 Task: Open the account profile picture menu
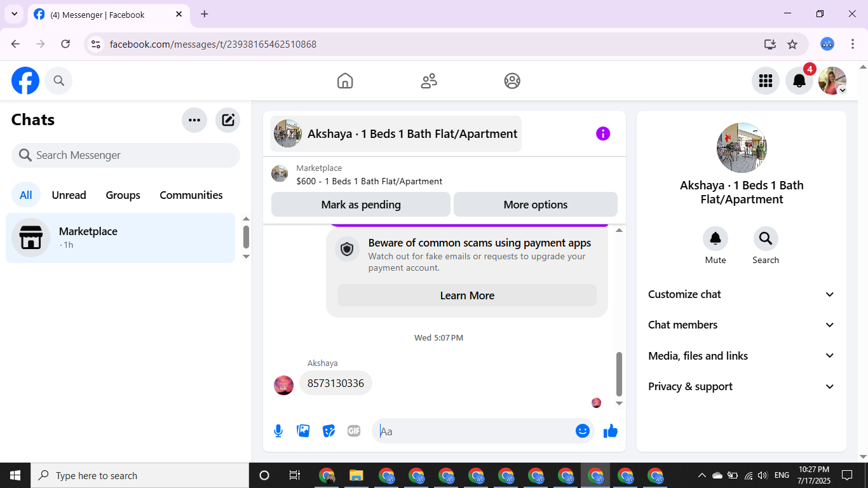(832, 81)
